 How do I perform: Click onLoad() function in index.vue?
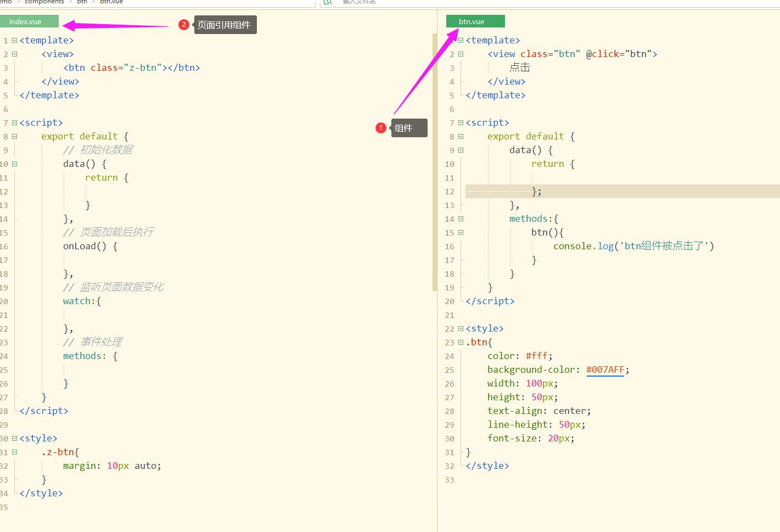(90, 246)
